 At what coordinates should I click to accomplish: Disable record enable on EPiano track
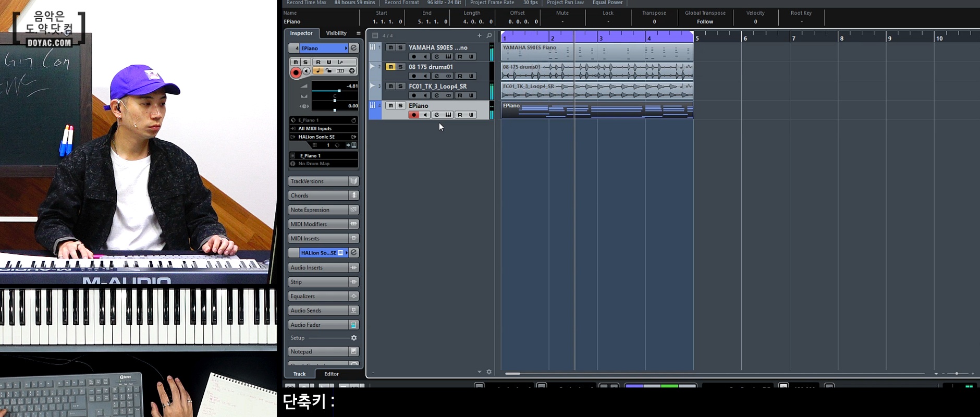pos(413,115)
